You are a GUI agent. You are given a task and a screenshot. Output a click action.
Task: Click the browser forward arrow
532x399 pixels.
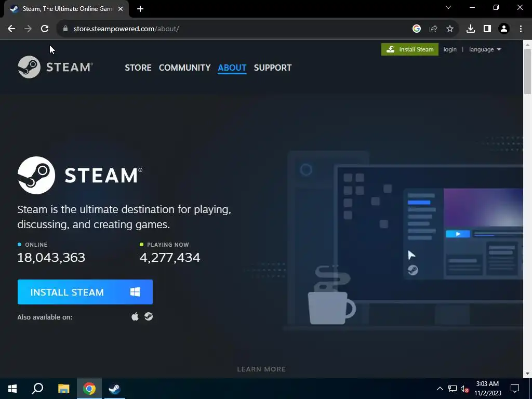[28, 29]
